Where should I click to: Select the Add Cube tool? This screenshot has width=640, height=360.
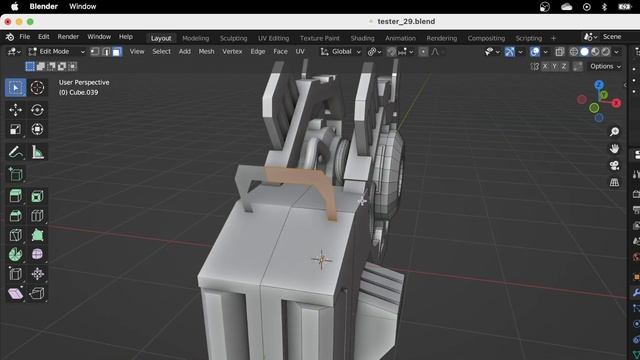point(16,174)
